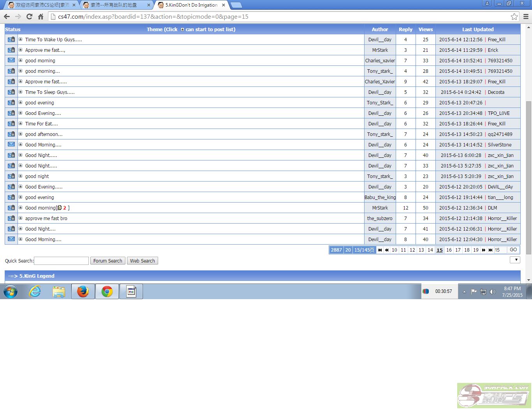The width and height of the screenshot is (532, 409).
Task: Open Firefox from the taskbar
Action: [83, 291]
